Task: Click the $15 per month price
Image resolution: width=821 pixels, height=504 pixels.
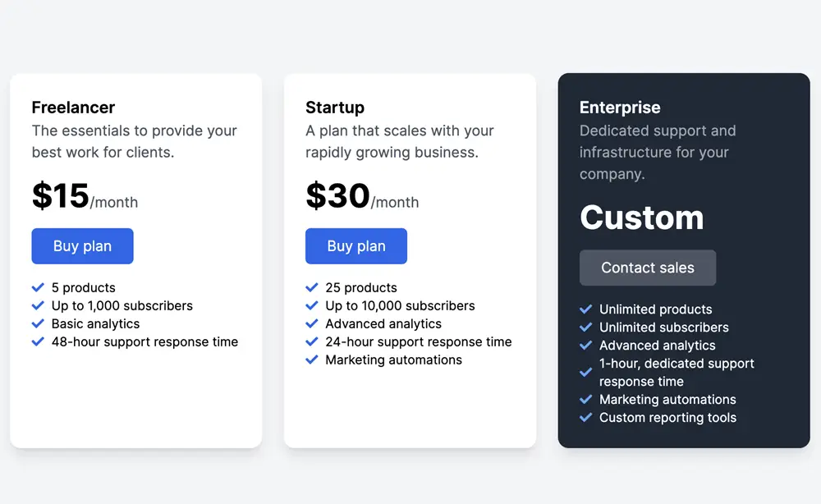Action: [85, 197]
